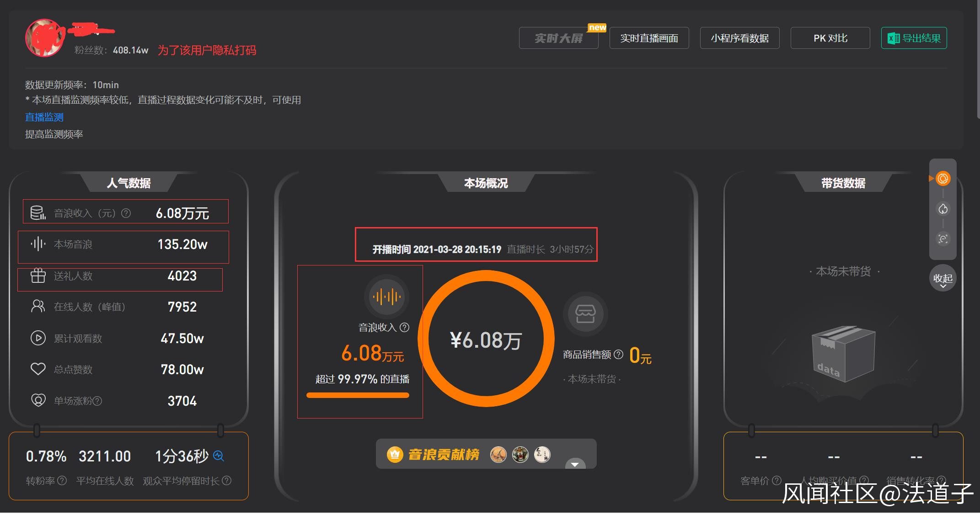Viewport: 980px width, 514px height.
Task: Open 小程序看数据
Action: point(739,38)
